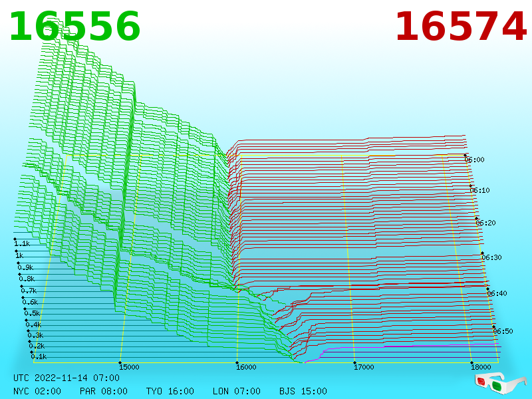The width and height of the screenshot is (532, 399).
Task: Click the 0.3k depth axis label
Action: pyautogui.click(x=35, y=336)
